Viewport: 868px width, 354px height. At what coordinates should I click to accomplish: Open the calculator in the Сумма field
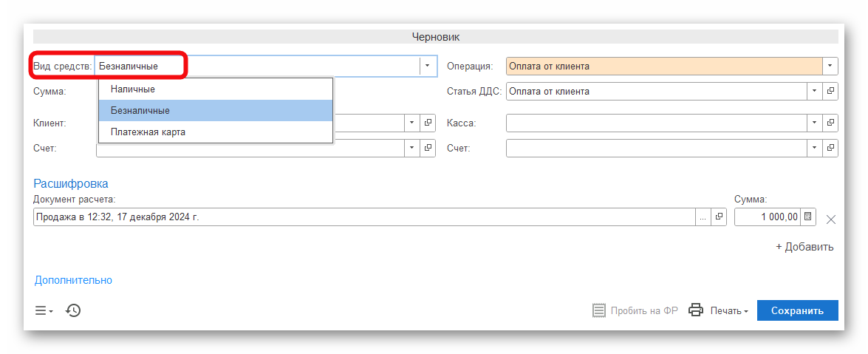point(808,217)
